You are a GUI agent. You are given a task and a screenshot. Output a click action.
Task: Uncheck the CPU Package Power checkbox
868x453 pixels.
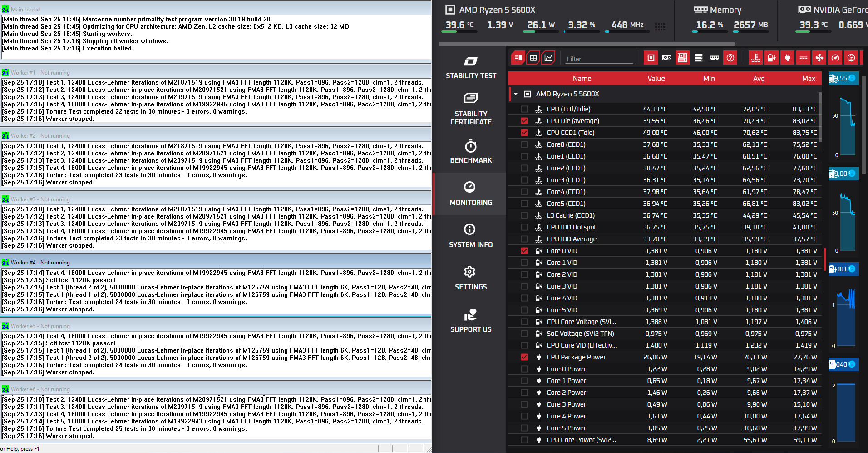[x=524, y=357]
